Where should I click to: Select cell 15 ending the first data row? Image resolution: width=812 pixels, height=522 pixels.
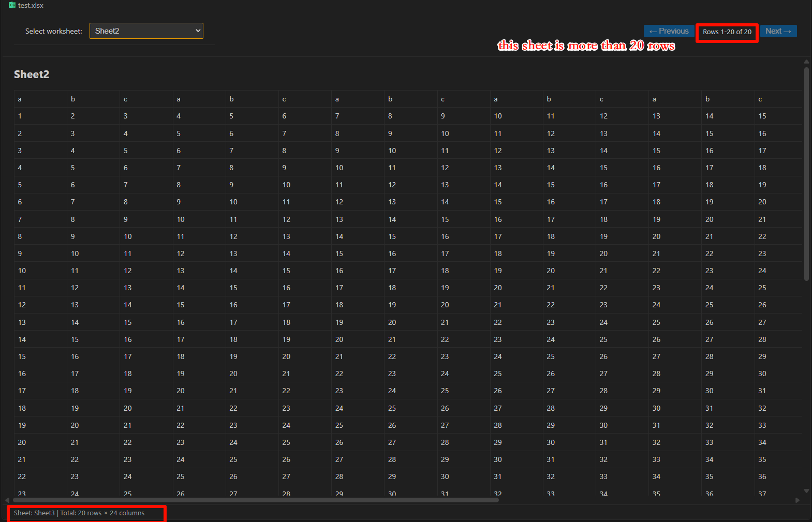tap(762, 116)
